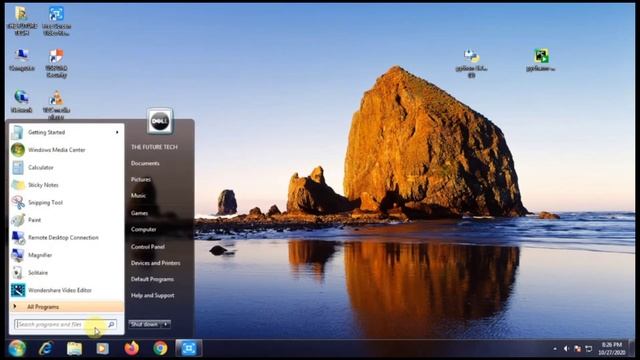The height and width of the screenshot is (360, 640).
Task: Click the Calculator icon in Start menu
Action: 18,167
